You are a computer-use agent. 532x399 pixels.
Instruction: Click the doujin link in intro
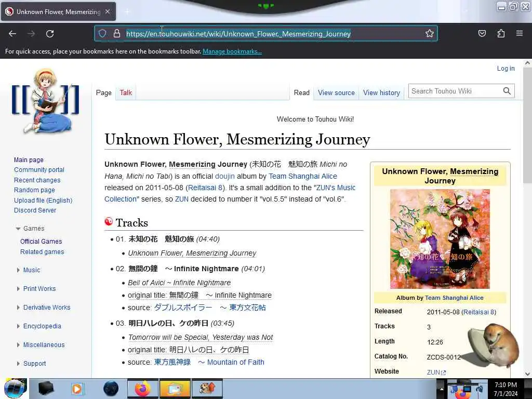[x=225, y=176]
